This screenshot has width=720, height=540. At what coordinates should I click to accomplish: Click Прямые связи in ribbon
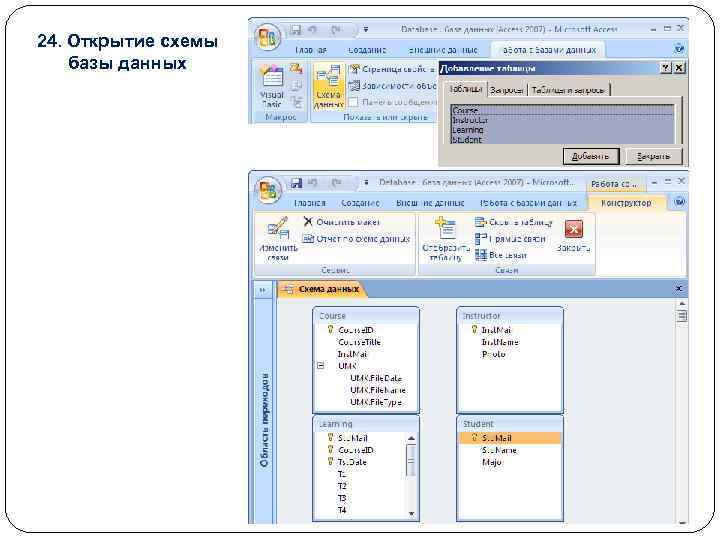point(511,239)
